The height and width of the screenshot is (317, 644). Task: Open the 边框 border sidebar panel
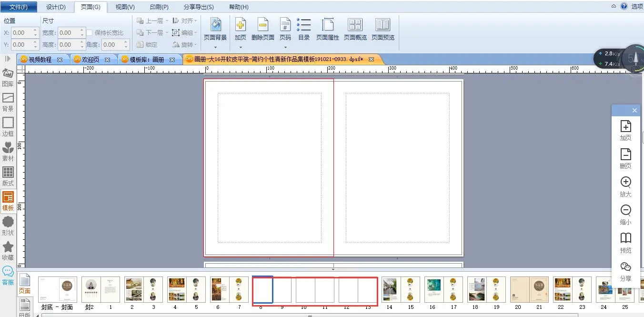coord(8,127)
